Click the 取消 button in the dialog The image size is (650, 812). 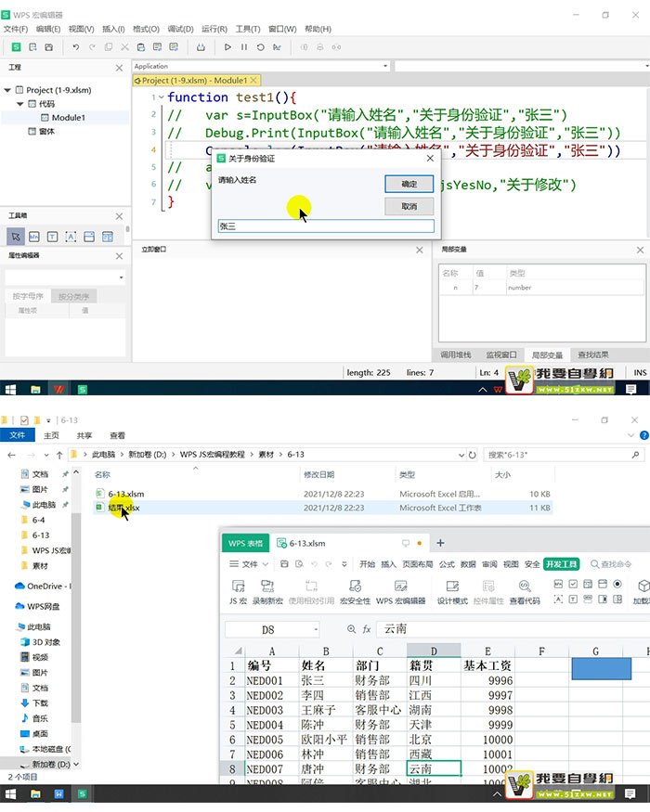click(409, 206)
